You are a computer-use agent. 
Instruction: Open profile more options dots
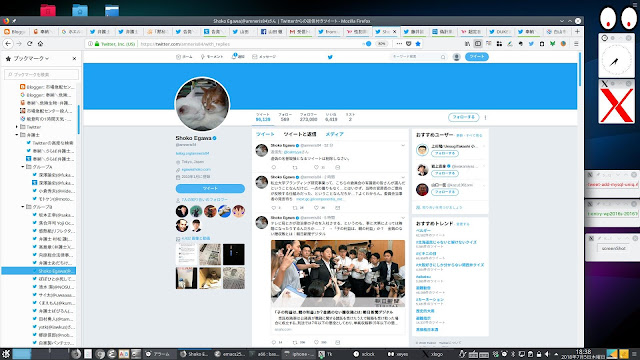click(x=485, y=118)
